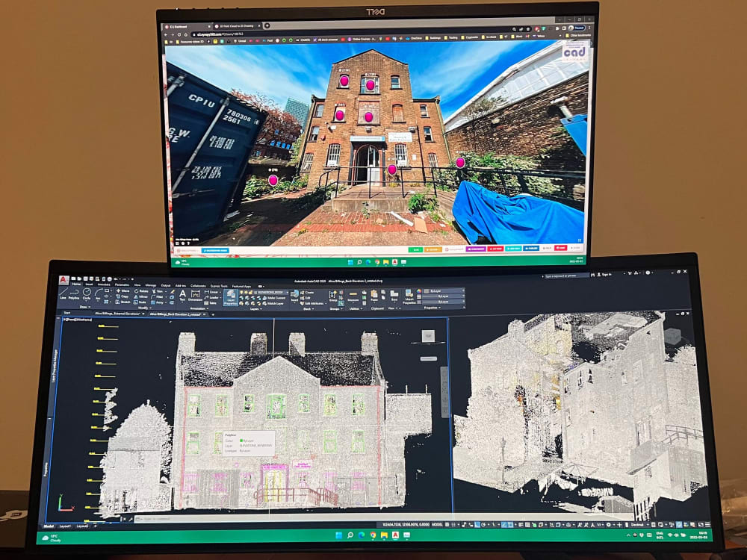Click the object color wheel in Properties panel
The width and height of the screenshot is (747, 560).
click(419, 291)
